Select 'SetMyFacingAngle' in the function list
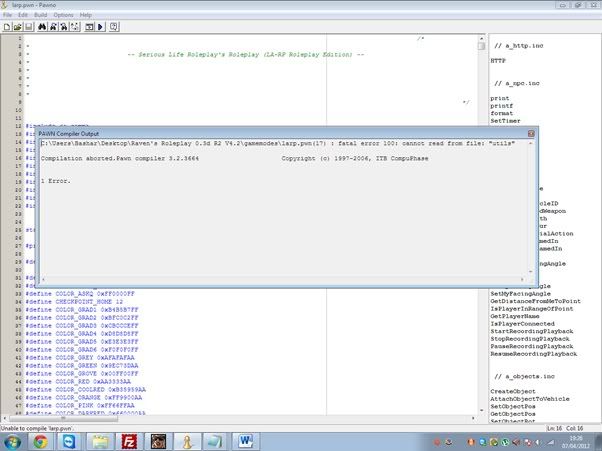This screenshot has width=602, height=451. pos(520,294)
